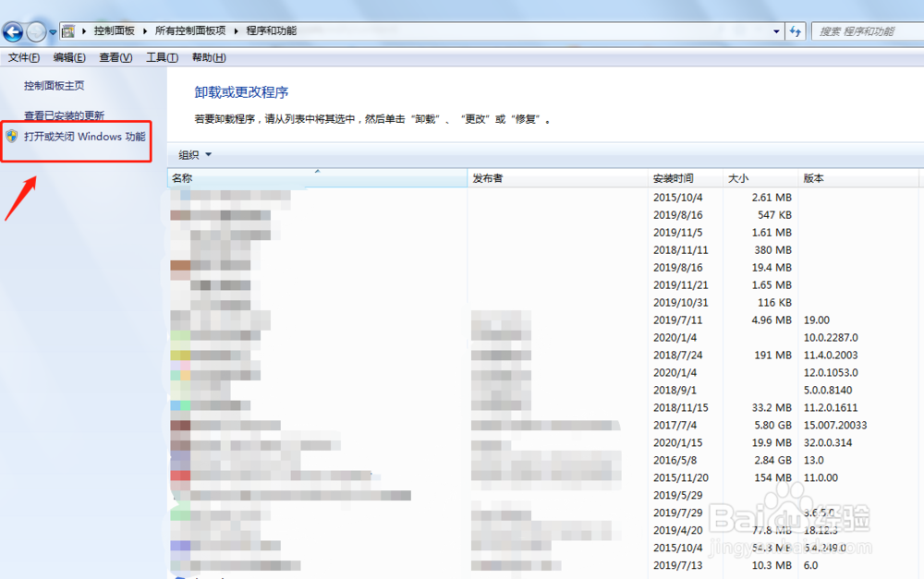Select row with version 15.007.20033
The height and width of the screenshot is (579, 924).
coord(544,426)
